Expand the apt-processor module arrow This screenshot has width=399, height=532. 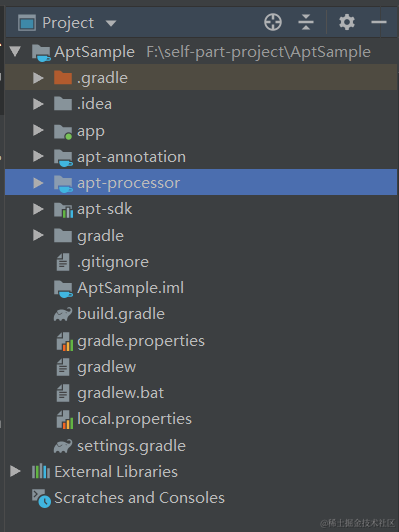[38, 183]
